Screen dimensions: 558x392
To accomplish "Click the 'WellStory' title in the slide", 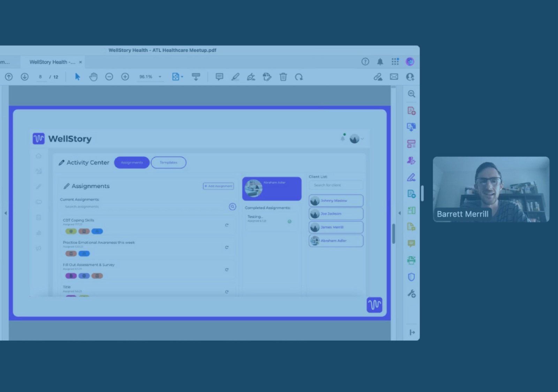I will 70,139.
